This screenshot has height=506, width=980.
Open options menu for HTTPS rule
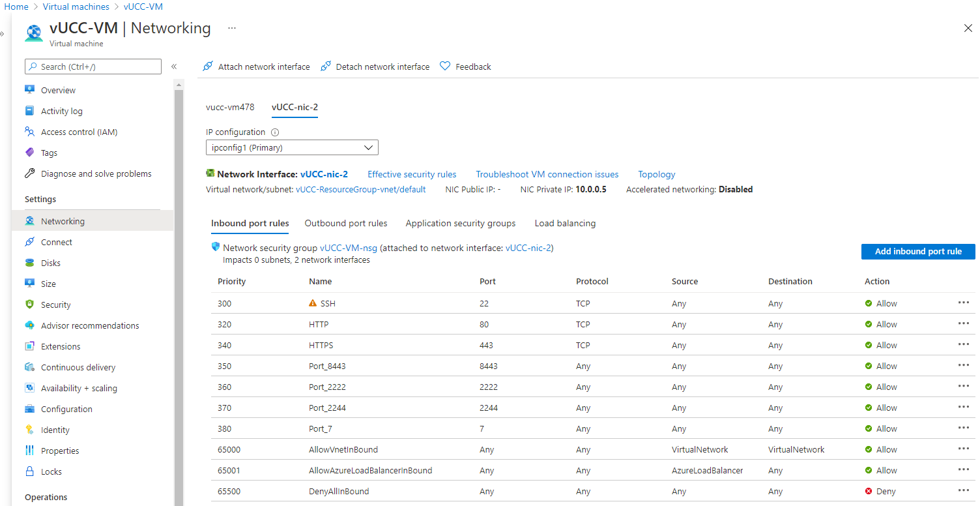[x=964, y=345]
